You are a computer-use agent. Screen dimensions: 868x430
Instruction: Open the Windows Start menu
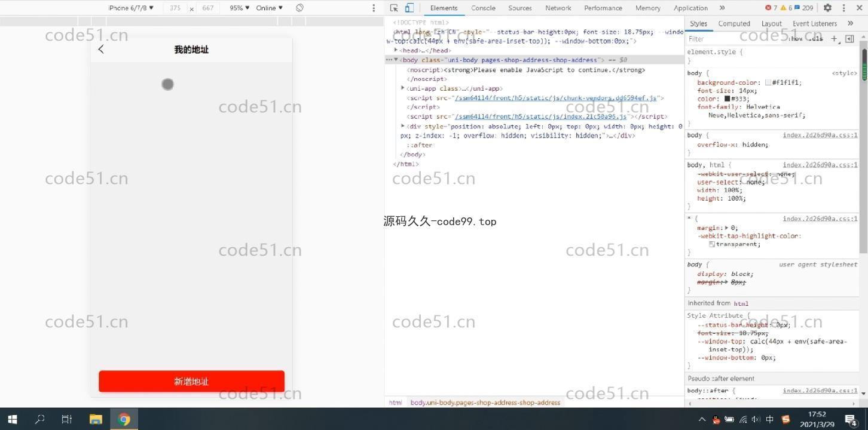pos(12,419)
